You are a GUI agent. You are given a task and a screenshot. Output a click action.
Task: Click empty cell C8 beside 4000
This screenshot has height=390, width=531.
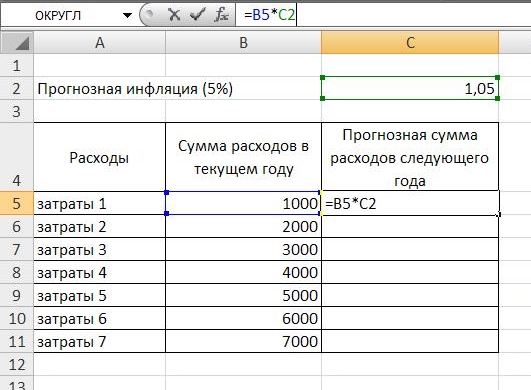pyautogui.click(x=410, y=273)
